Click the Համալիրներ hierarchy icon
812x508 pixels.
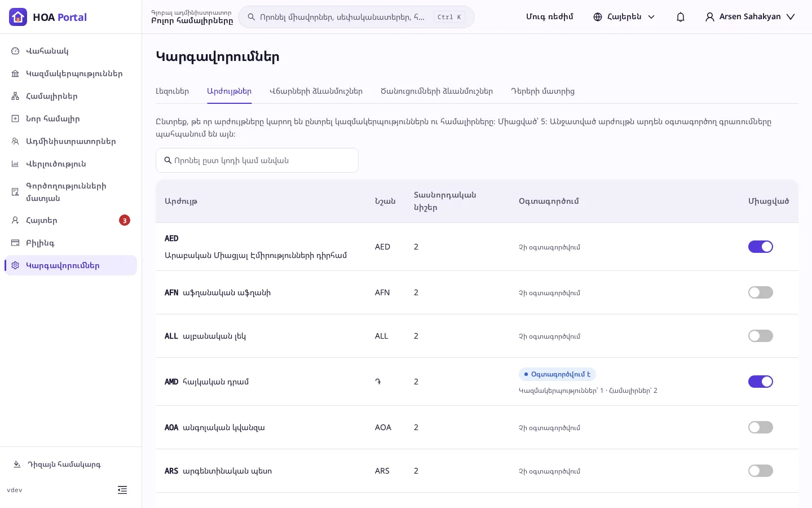coord(15,96)
